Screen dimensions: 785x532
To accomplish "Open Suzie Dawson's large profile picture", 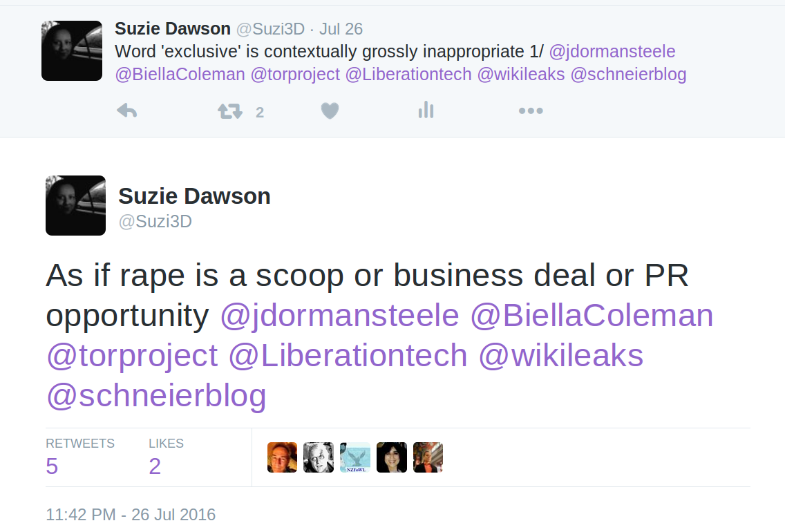I will tap(75, 205).
